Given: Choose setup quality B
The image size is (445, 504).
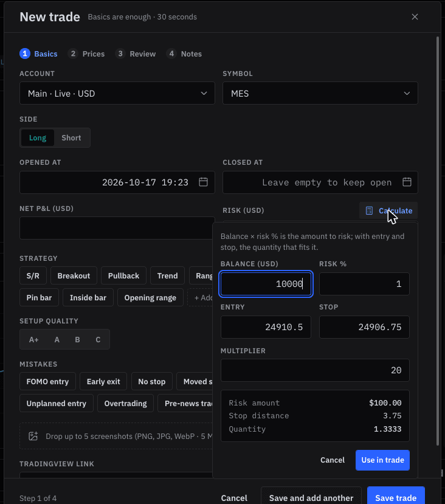Looking at the screenshot, I should click(x=77, y=339).
